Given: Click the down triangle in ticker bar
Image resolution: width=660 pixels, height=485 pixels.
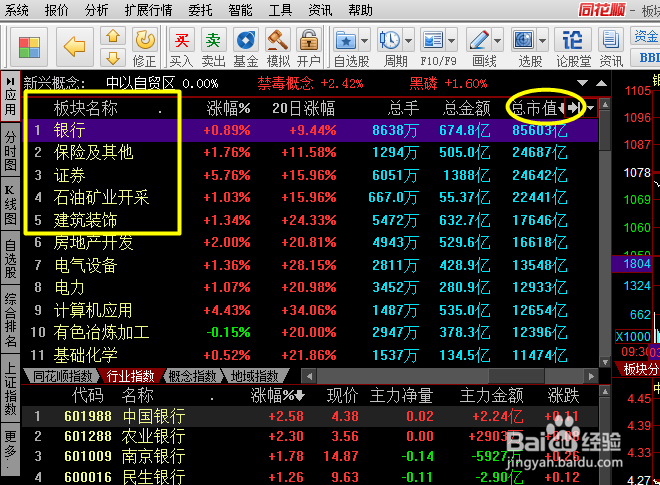Looking at the screenshot, I should point(583,83).
